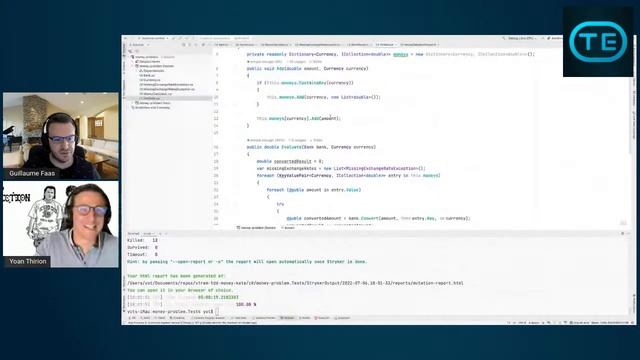This screenshot has width=640, height=360.
Task: Click the TE logo in the corner
Action: pyautogui.click(x=598, y=42)
